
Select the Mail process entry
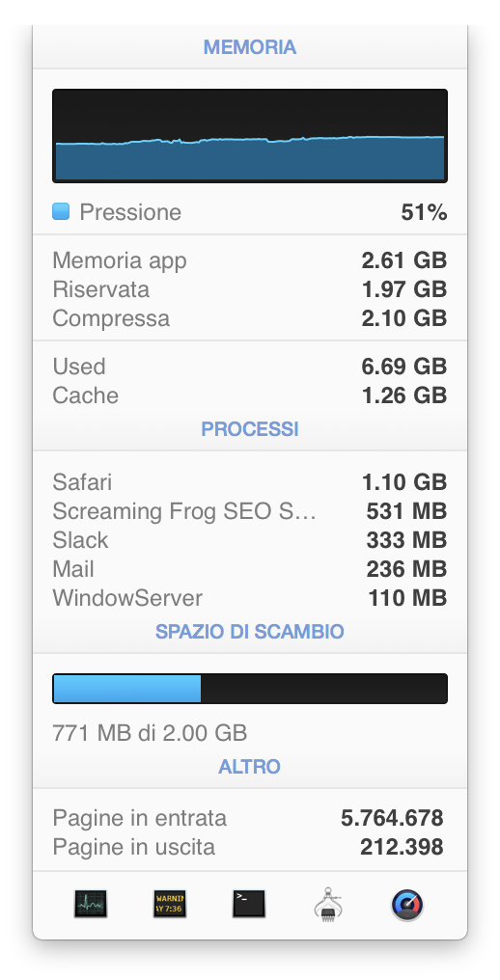[250, 569]
